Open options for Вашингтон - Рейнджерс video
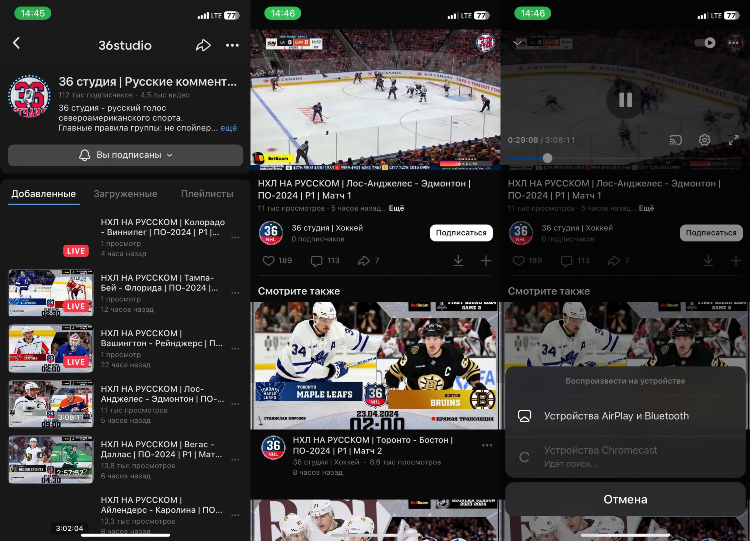The image size is (750, 541). 235,348
